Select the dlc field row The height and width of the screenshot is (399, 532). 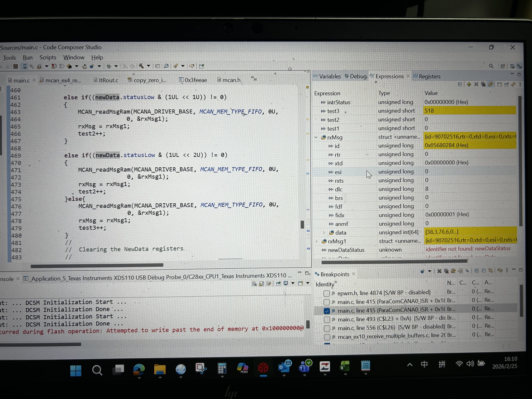[415, 189]
